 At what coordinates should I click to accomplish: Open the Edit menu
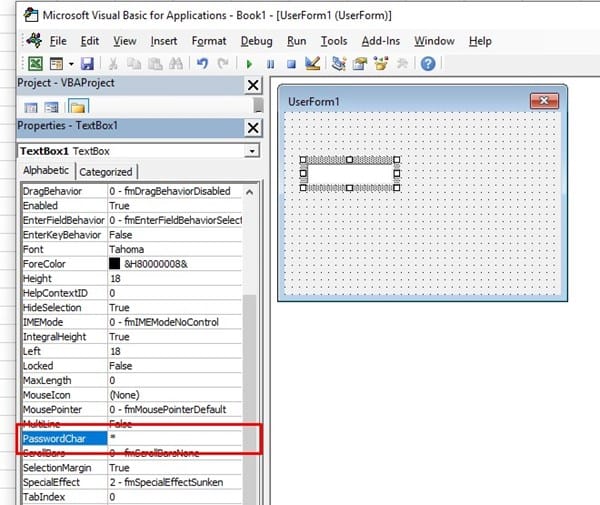pyautogui.click(x=90, y=41)
